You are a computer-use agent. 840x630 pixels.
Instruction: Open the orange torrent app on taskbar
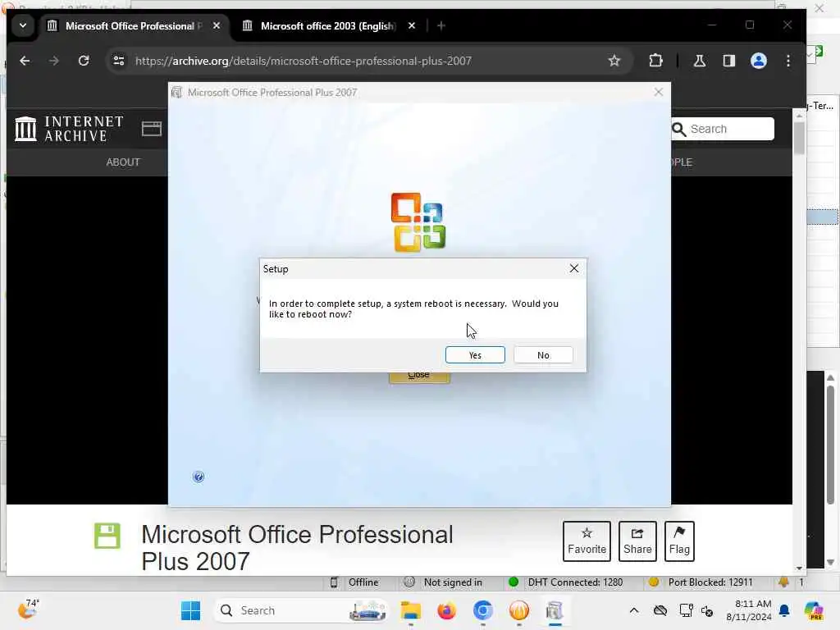pyautogui.click(x=518, y=610)
